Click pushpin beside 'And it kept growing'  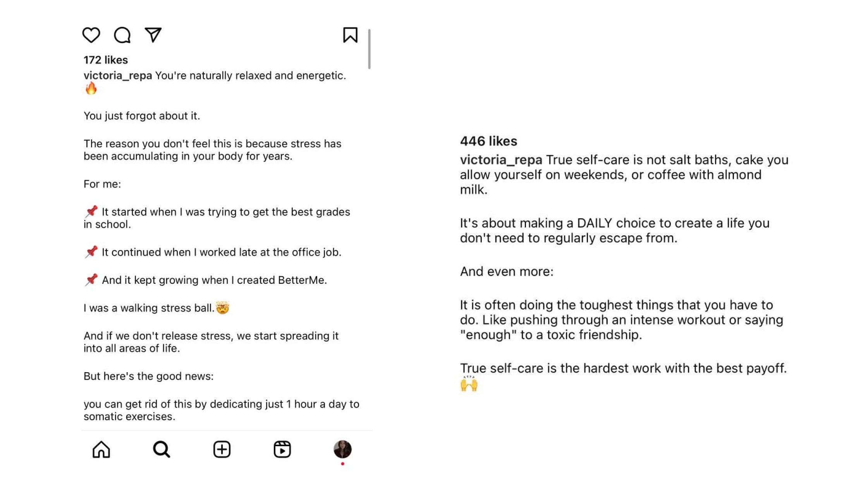[91, 280]
